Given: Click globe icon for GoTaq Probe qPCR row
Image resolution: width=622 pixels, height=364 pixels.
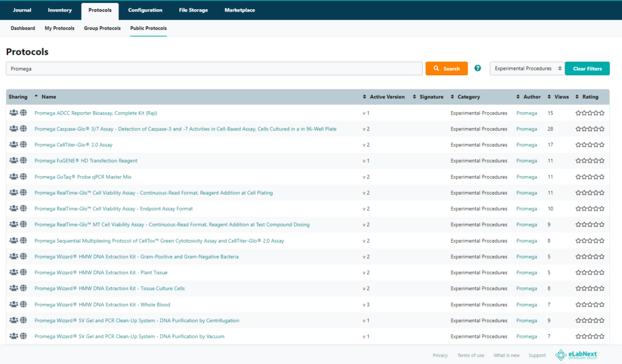Looking at the screenshot, I should coord(24,177).
